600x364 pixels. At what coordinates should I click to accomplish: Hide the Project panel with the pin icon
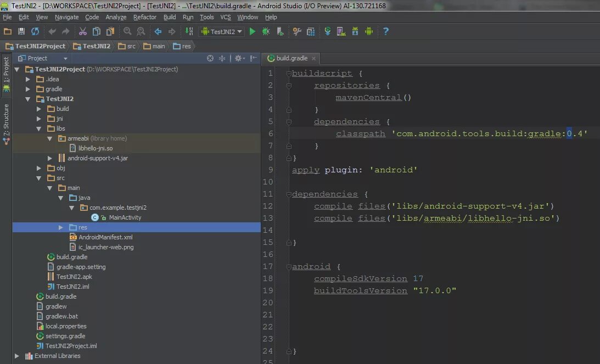pos(253,58)
